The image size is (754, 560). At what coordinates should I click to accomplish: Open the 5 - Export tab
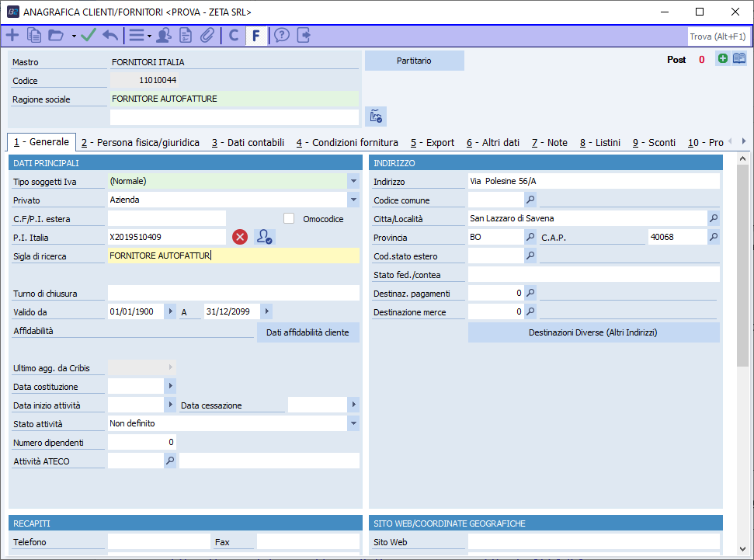coord(433,142)
